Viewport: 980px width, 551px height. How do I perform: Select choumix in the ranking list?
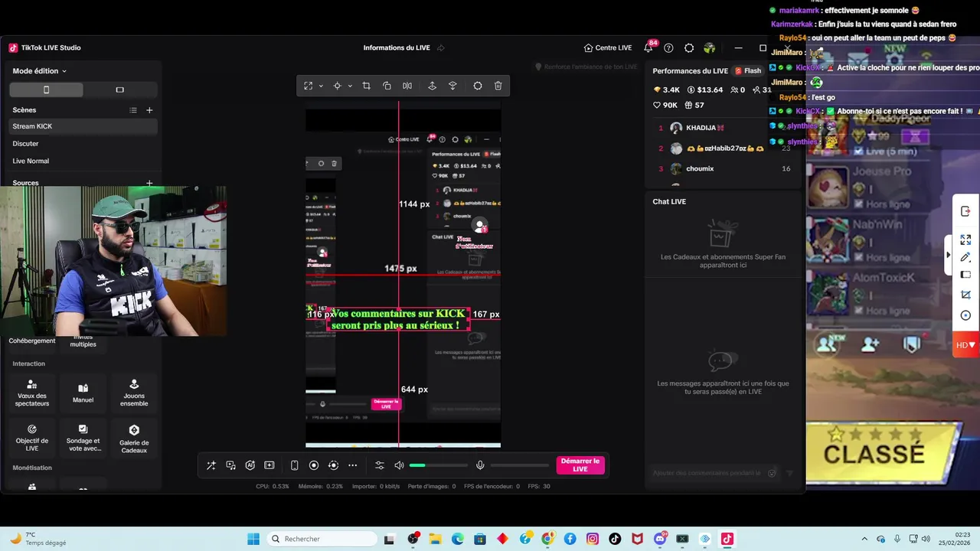tap(723, 168)
